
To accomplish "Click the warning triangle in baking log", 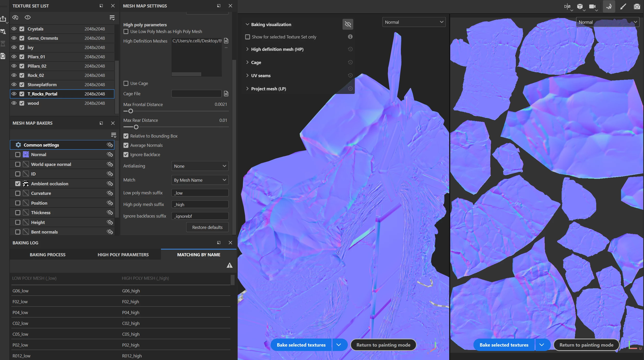I will click(x=229, y=265).
